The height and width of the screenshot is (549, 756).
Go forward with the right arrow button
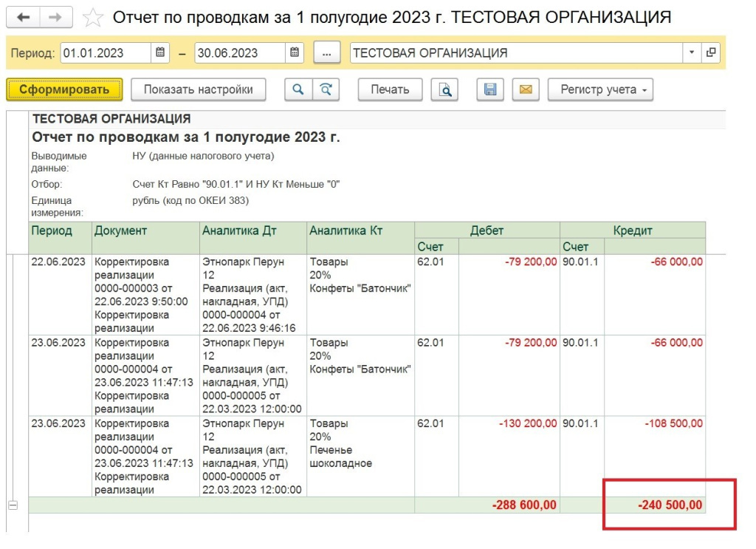click(56, 18)
